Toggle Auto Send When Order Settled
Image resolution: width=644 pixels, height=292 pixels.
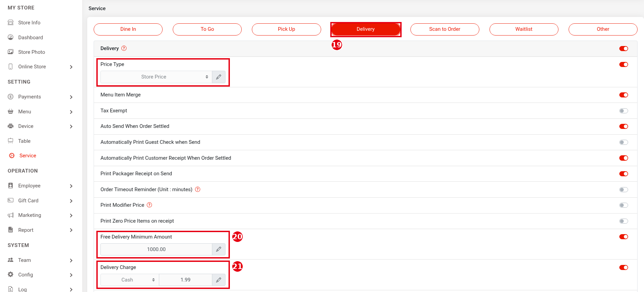[x=624, y=126]
